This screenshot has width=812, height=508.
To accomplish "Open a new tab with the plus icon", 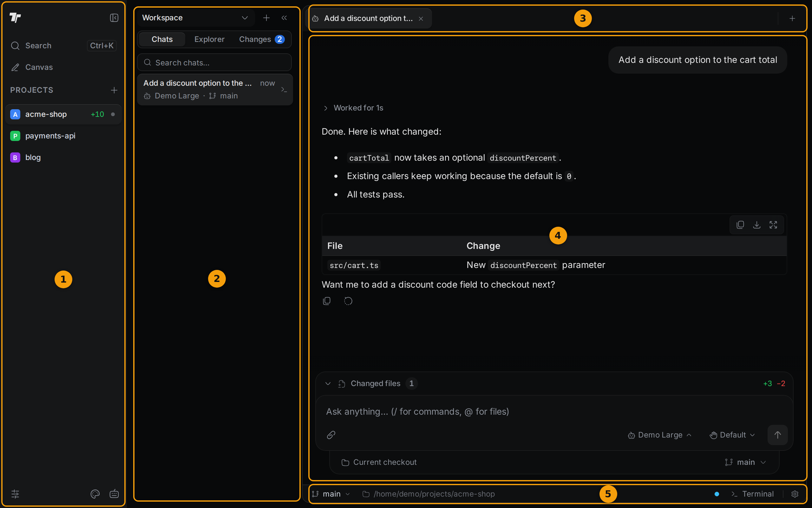I will [792, 18].
